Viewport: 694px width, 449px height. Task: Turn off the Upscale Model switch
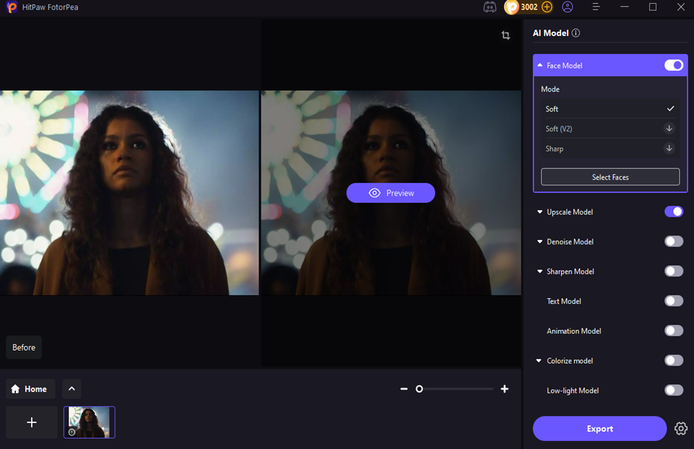click(674, 212)
